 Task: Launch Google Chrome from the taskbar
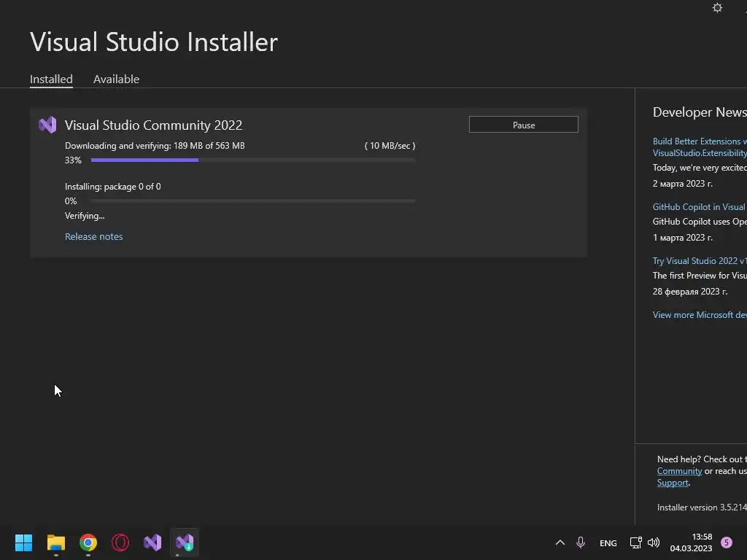coord(88,542)
